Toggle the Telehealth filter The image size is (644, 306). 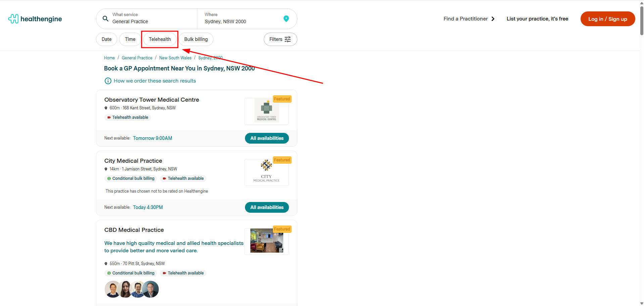click(x=160, y=39)
